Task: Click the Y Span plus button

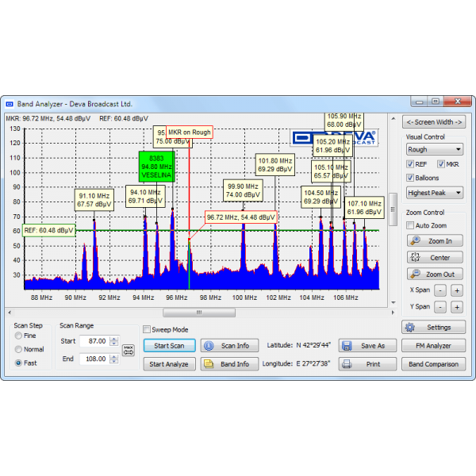Action: click(x=457, y=307)
